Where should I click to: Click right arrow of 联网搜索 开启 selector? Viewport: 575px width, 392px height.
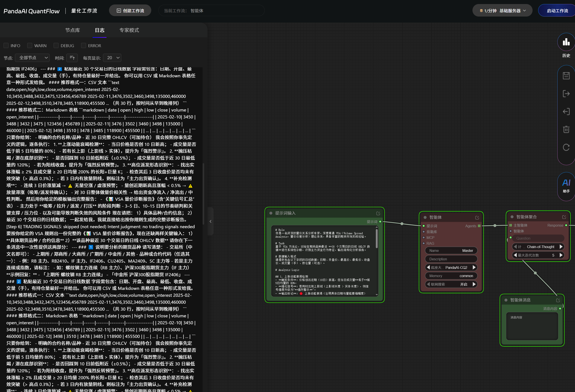474,284
